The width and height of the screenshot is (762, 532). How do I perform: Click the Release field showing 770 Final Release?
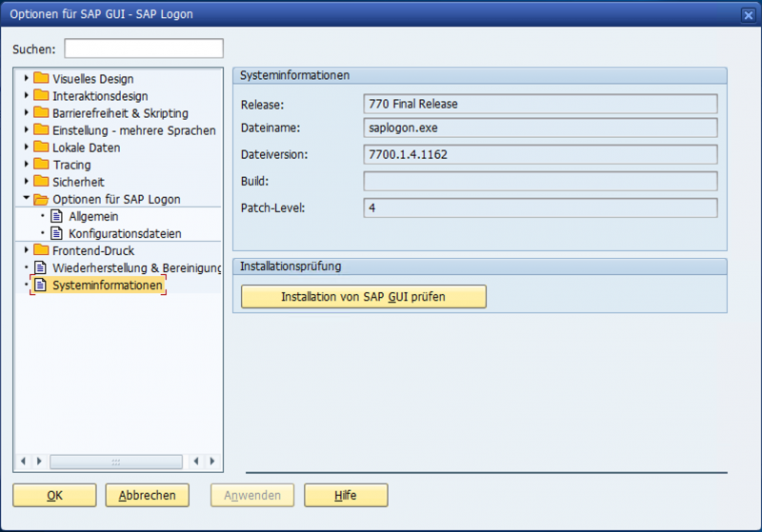[540, 104]
